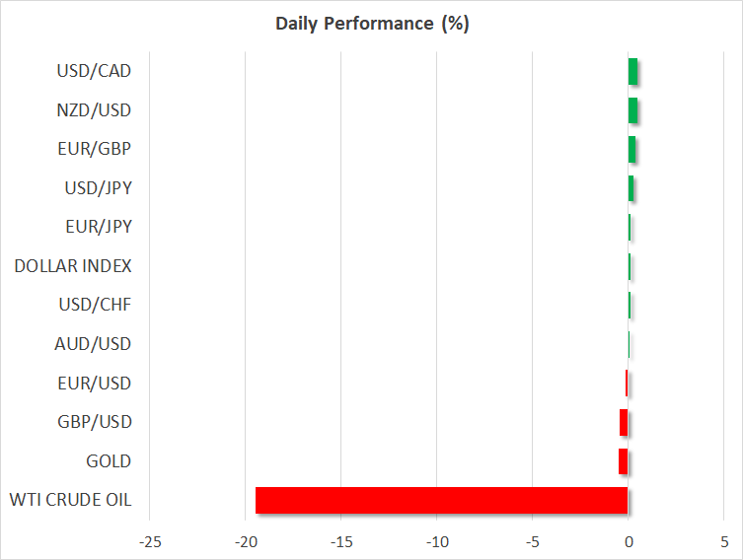Click the GOLD category label

(x=109, y=461)
